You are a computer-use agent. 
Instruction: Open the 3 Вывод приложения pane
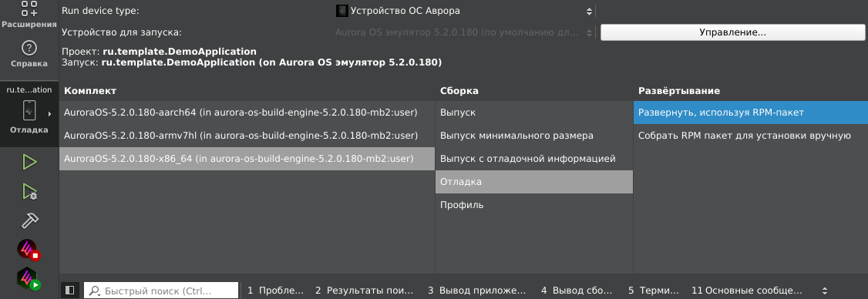476,291
